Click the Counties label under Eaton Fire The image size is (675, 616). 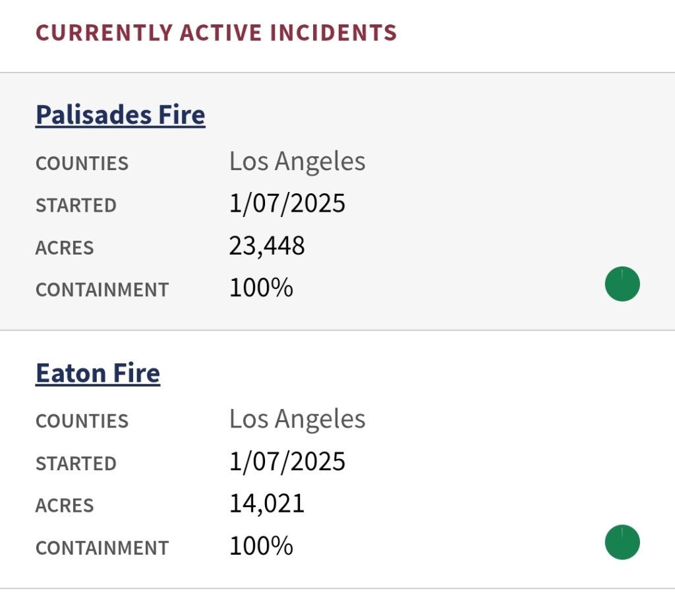(x=82, y=421)
